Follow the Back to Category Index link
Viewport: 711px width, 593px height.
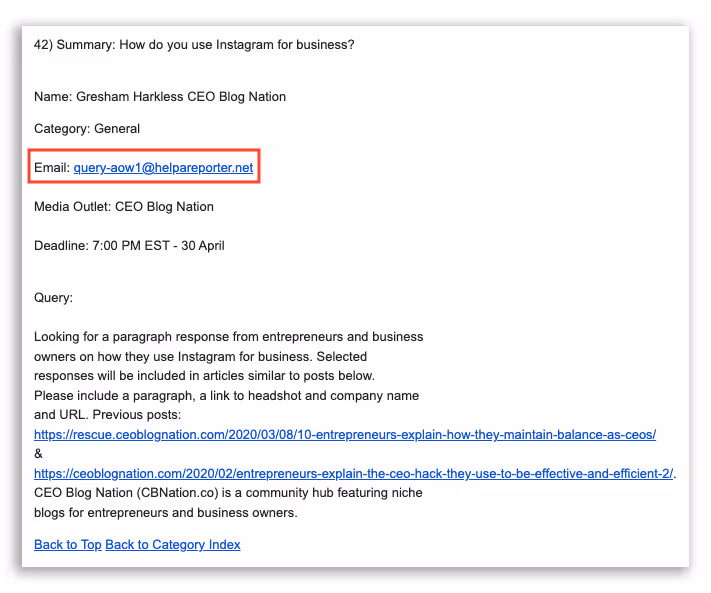click(173, 544)
